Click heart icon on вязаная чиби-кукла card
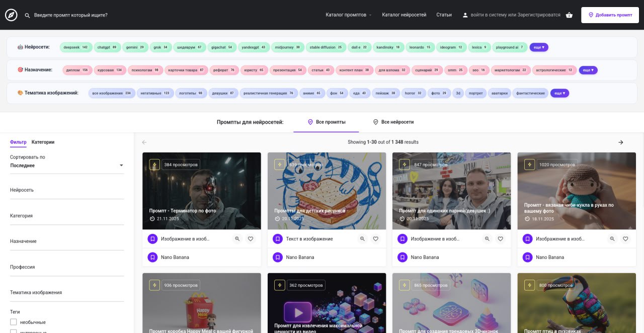 click(625, 239)
